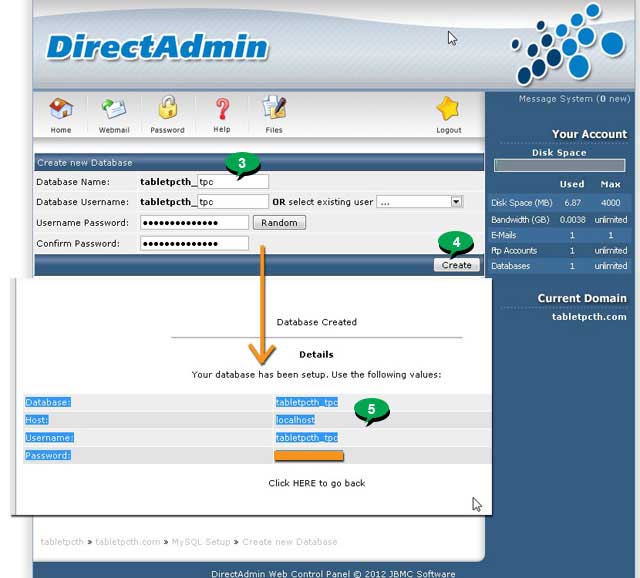Open Password settings via the padlock icon
The height and width of the screenshot is (578, 640).
(167, 108)
